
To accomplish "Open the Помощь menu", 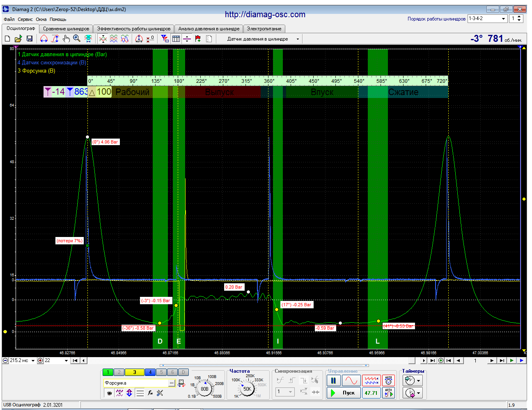I will [58, 19].
